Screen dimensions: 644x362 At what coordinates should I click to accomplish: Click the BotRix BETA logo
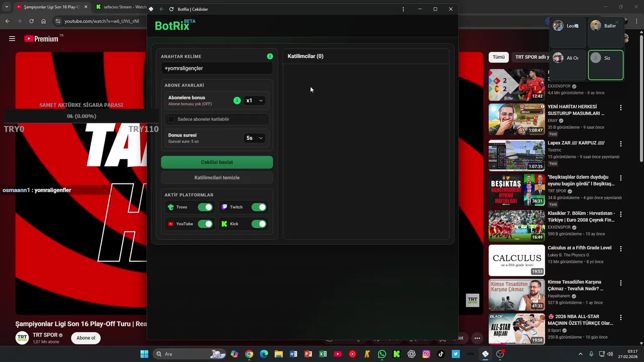pyautogui.click(x=175, y=25)
